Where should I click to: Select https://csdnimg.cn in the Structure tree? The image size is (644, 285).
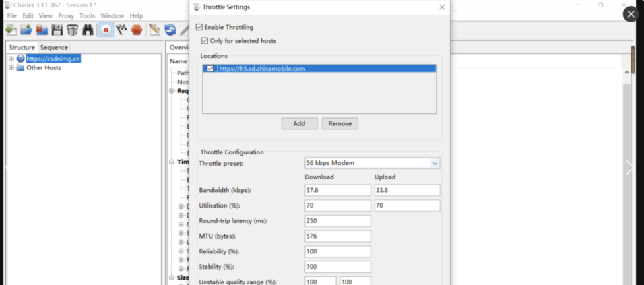point(53,59)
